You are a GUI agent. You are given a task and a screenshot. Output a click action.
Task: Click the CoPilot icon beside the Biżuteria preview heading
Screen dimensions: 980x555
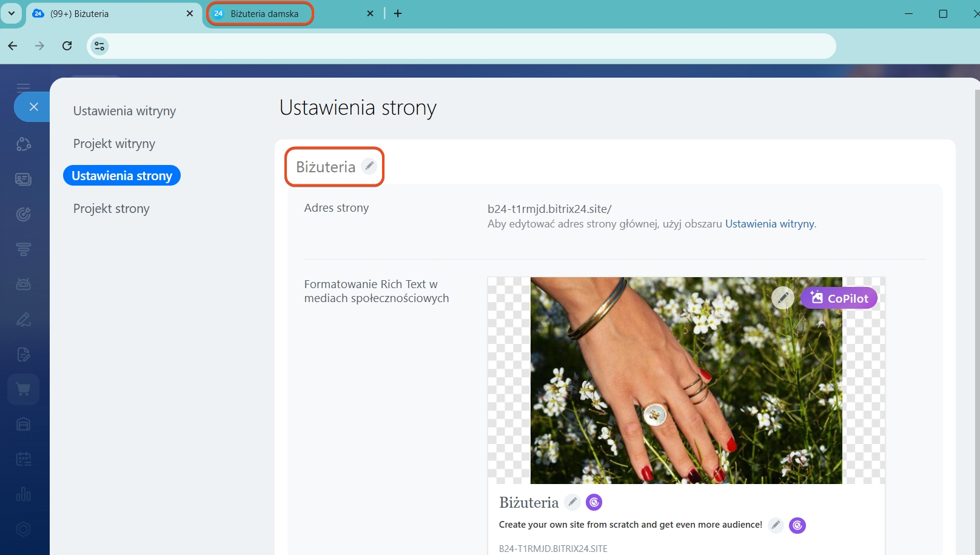tap(594, 502)
